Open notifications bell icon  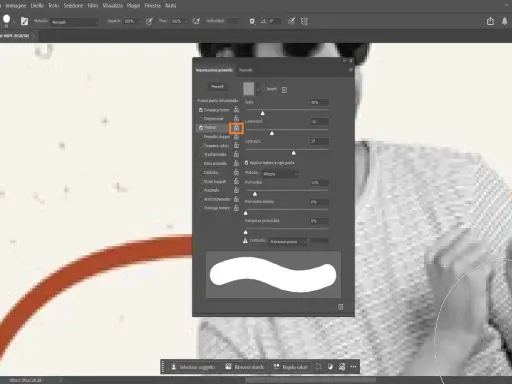tap(505, 21)
